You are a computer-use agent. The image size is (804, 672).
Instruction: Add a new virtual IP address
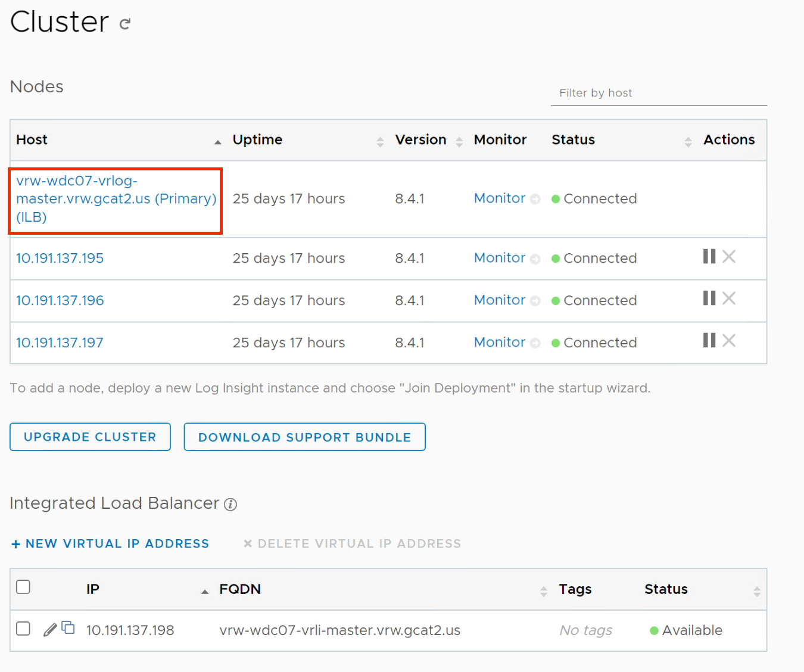[x=111, y=544]
